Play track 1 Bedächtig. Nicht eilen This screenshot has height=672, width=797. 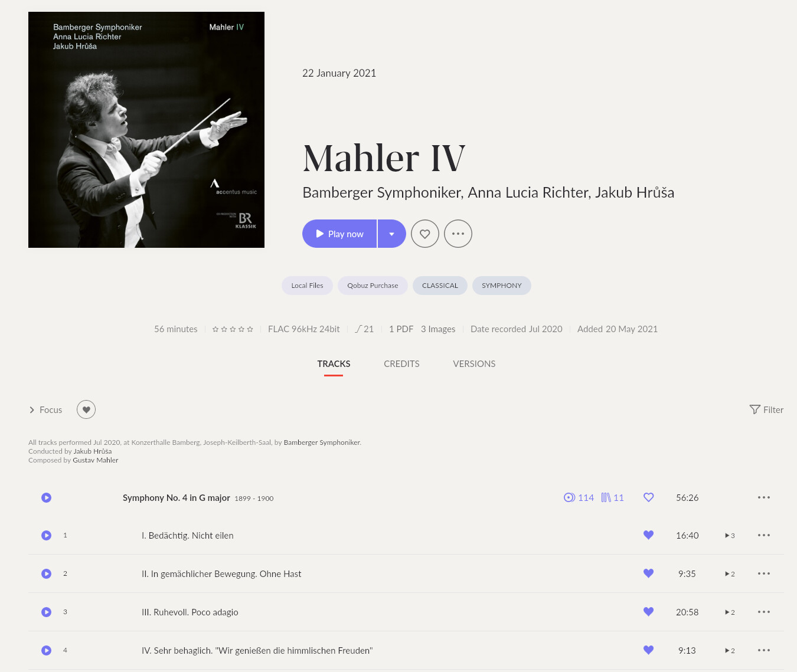[x=47, y=535]
